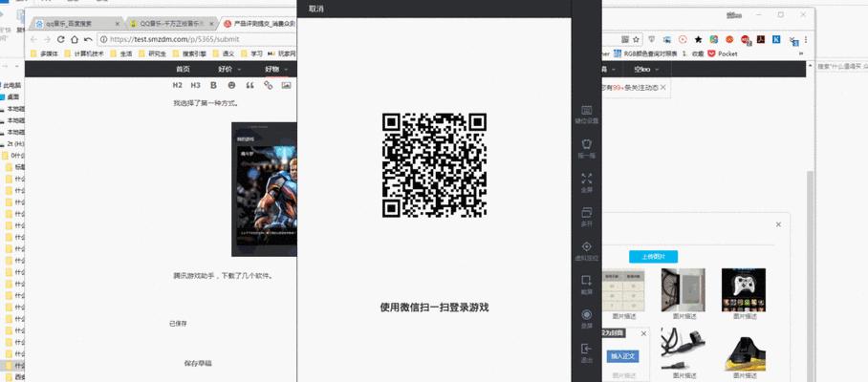The height and width of the screenshot is (382, 868).
Task: Go back in the browser
Action: (33, 39)
